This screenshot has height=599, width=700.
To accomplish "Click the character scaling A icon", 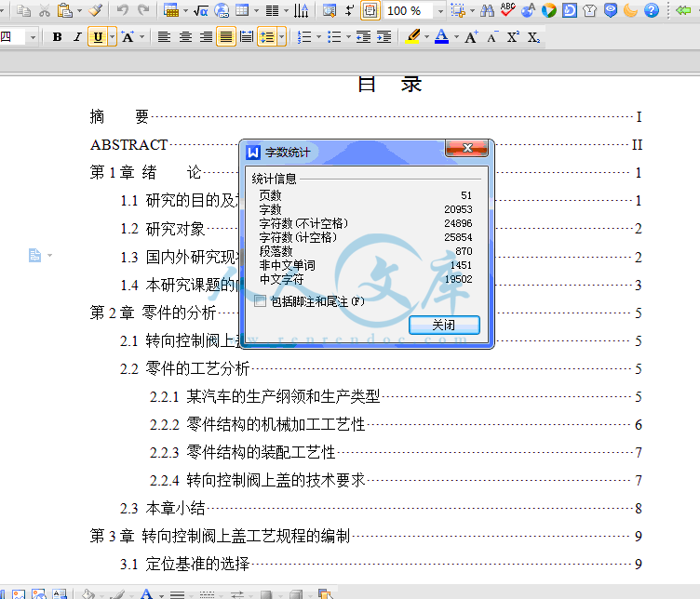I will (x=128, y=37).
